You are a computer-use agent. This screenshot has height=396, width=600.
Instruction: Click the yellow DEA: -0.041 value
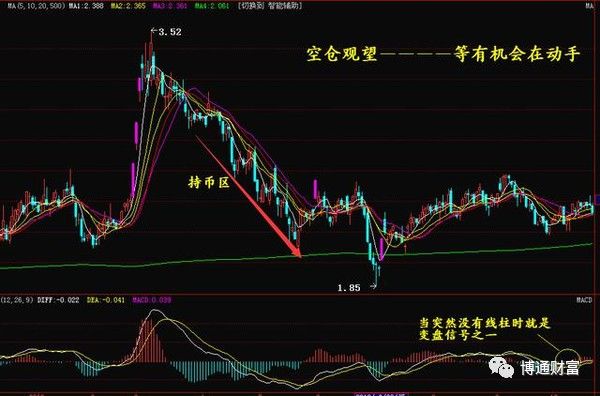pyautogui.click(x=106, y=300)
